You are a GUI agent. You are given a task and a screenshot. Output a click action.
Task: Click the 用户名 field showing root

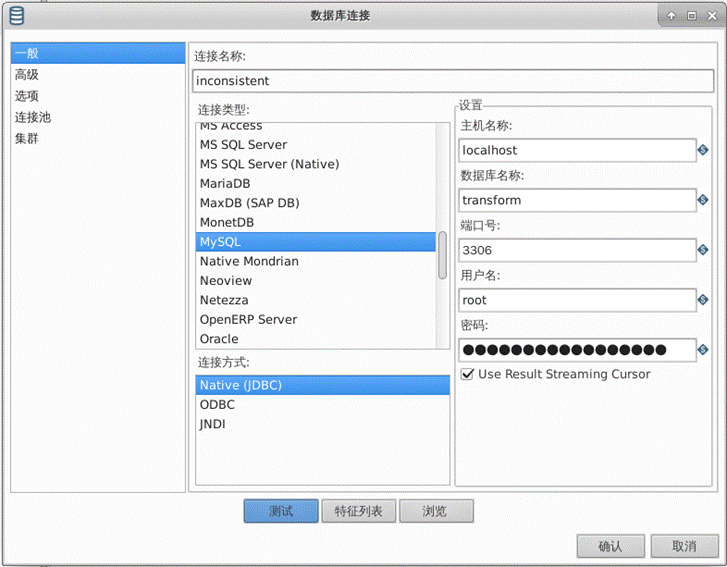click(577, 300)
